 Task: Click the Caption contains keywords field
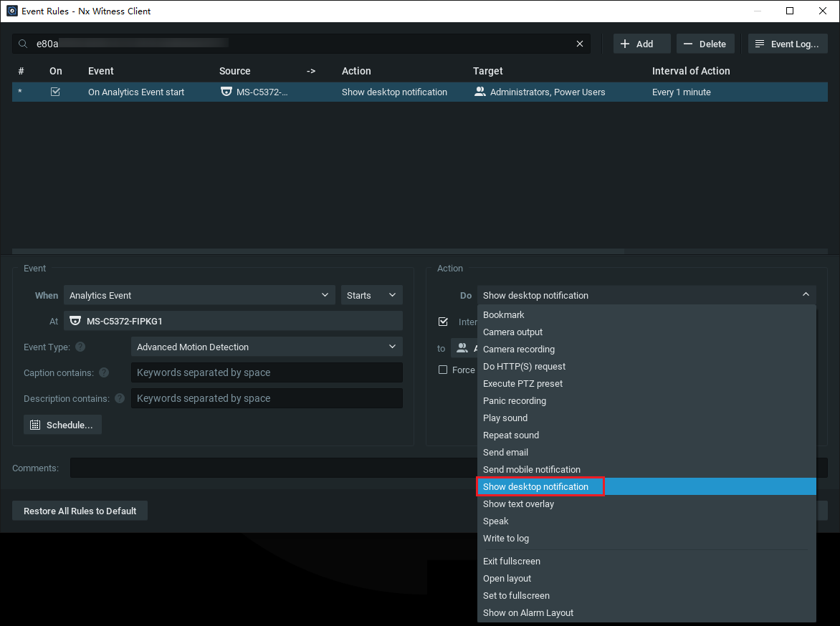267,372
